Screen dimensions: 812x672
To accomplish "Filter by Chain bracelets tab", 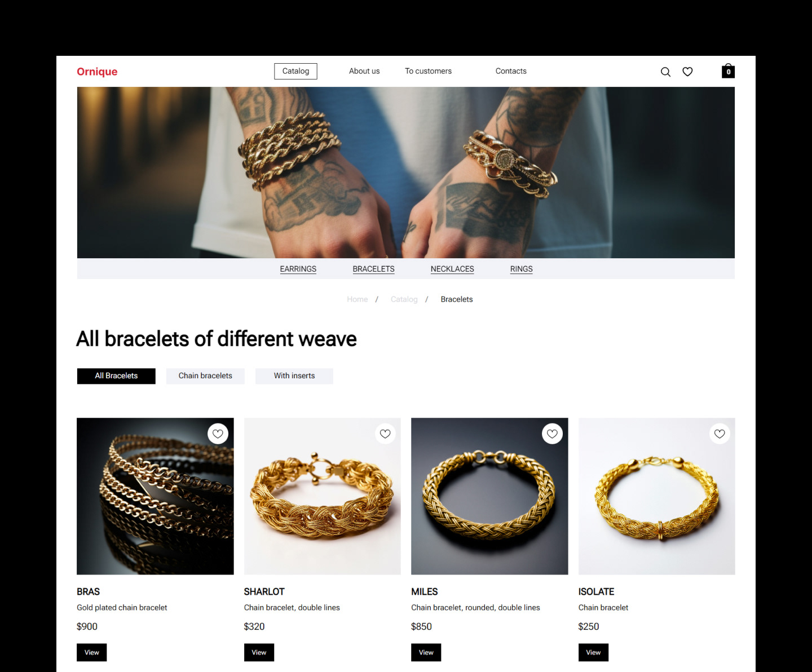I will point(205,376).
